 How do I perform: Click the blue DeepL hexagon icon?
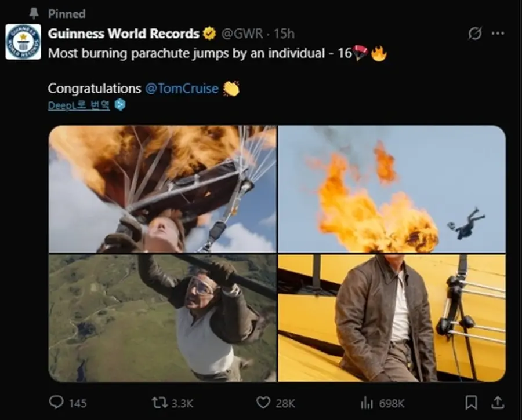click(119, 105)
